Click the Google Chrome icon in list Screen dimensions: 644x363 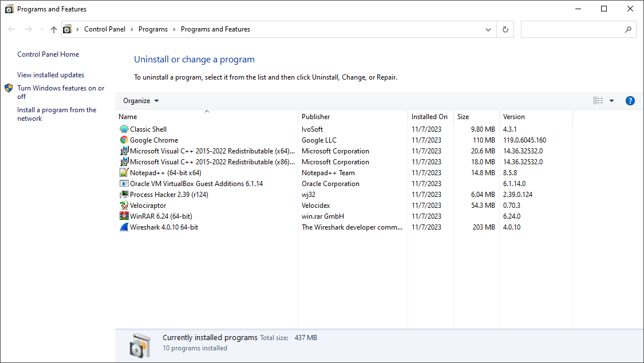point(124,140)
